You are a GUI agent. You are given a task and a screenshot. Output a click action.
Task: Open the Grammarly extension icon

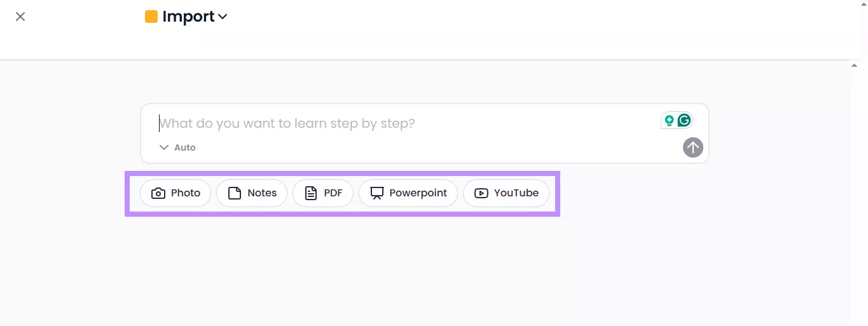point(684,120)
